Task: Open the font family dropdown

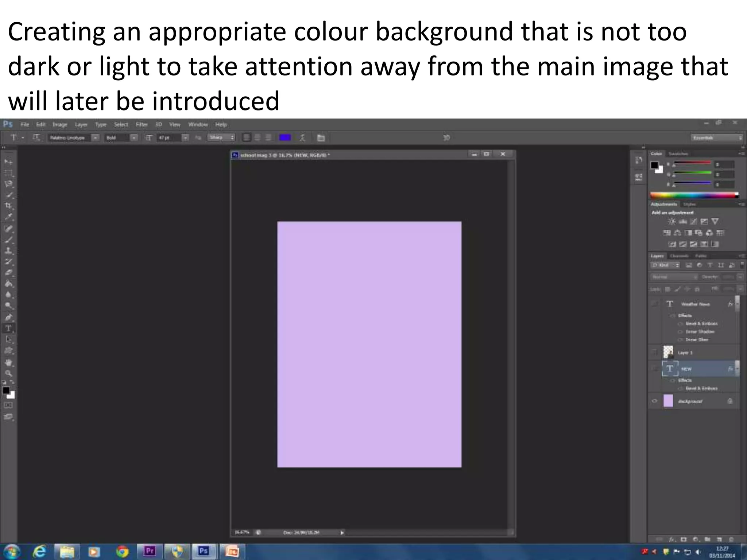Action: point(95,138)
